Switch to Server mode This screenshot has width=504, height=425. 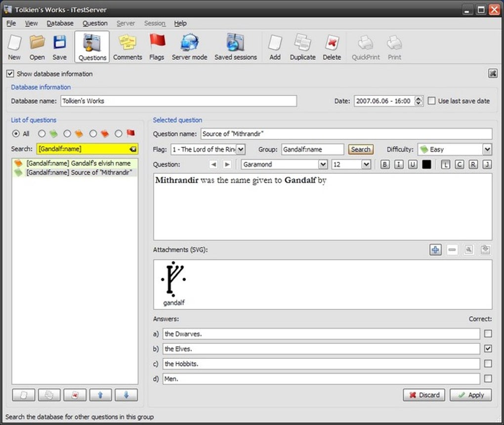click(x=189, y=47)
